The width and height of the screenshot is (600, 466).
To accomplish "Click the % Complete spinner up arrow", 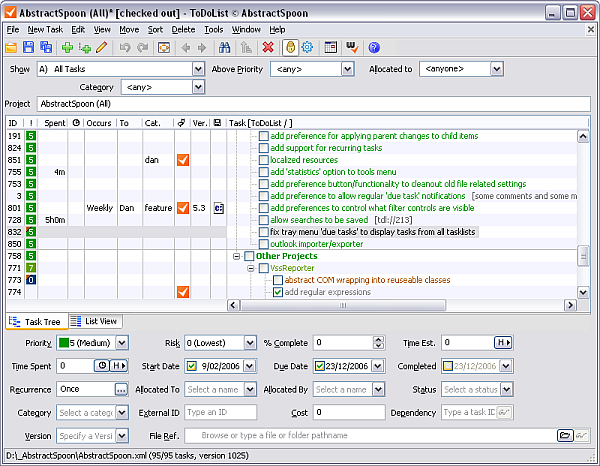I will pyautogui.click(x=378, y=339).
